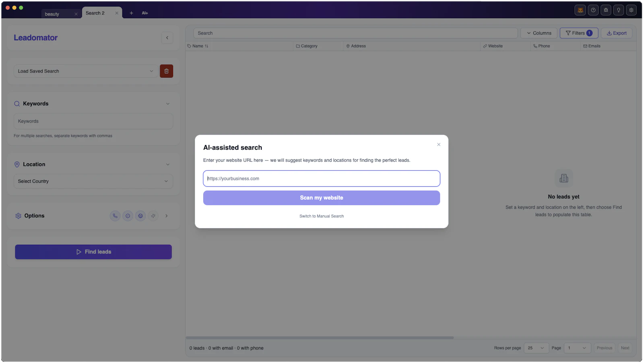Image resolution: width=644 pixels, height=363 pixels.
Task: Click the Options gear icon
Action: pos(18,216)
